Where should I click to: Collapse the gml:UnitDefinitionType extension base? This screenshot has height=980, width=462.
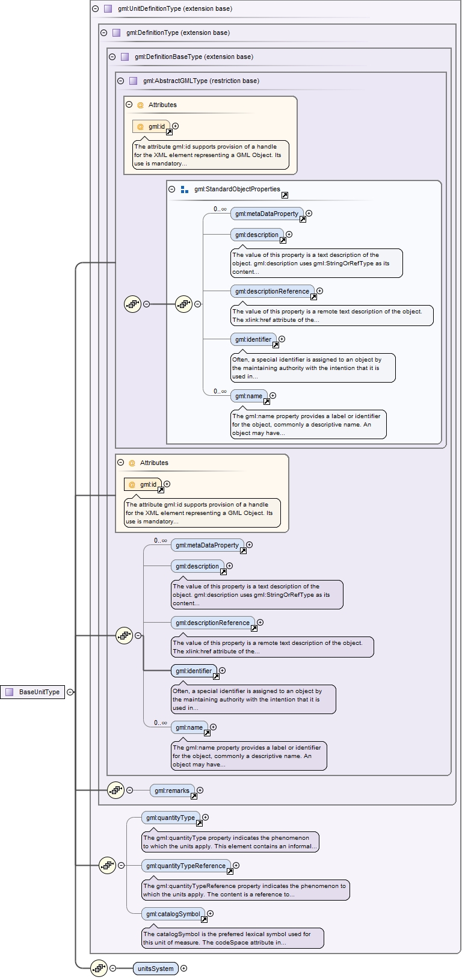point(95,8)
